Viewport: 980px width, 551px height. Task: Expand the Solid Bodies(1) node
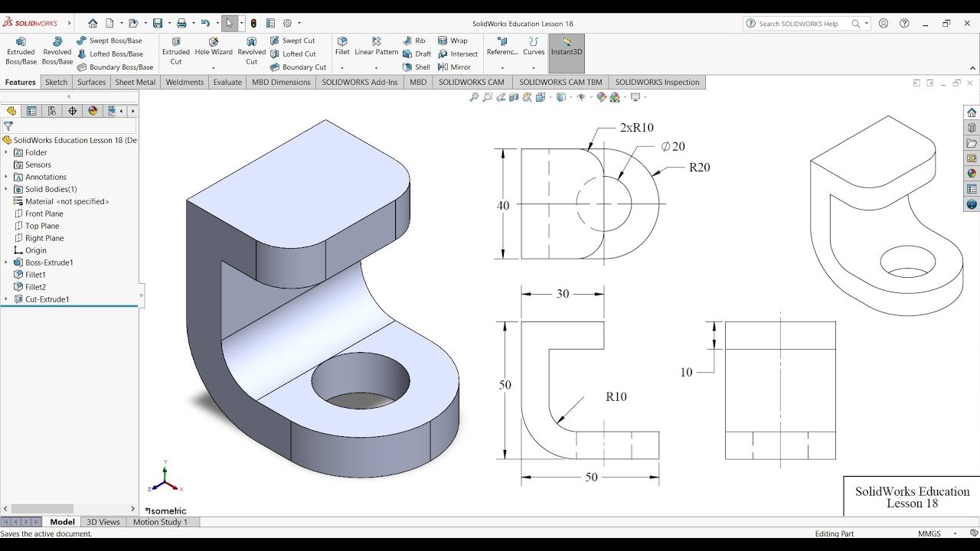(6, 189)
